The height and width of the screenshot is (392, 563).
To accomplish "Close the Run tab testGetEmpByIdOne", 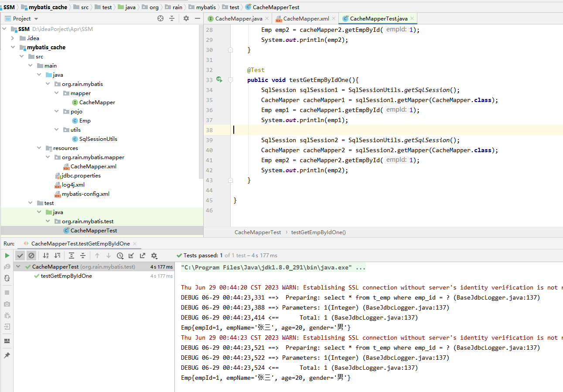I will pyautogui.click(x=134, y=244).
